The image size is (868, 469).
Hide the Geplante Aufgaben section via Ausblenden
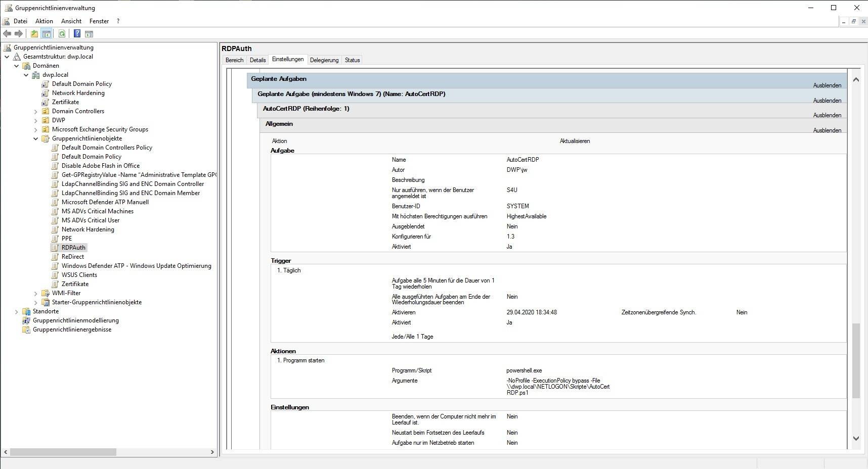(827, 85)
